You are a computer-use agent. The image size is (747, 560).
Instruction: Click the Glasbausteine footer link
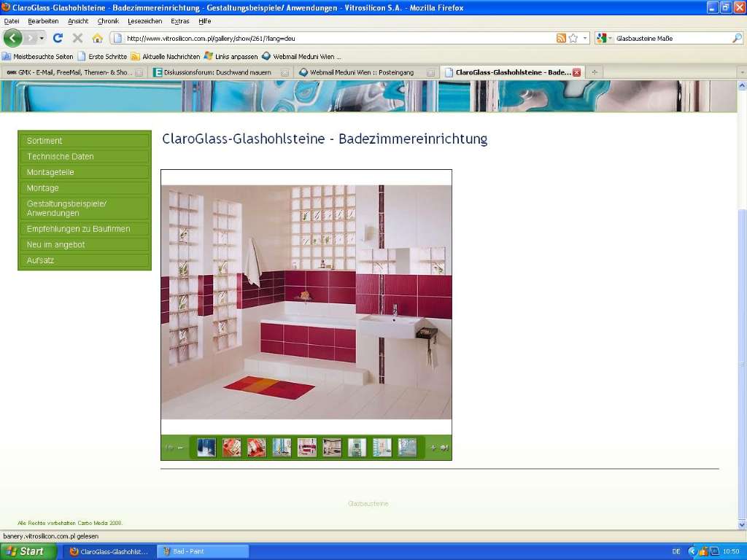pos(368,504)
